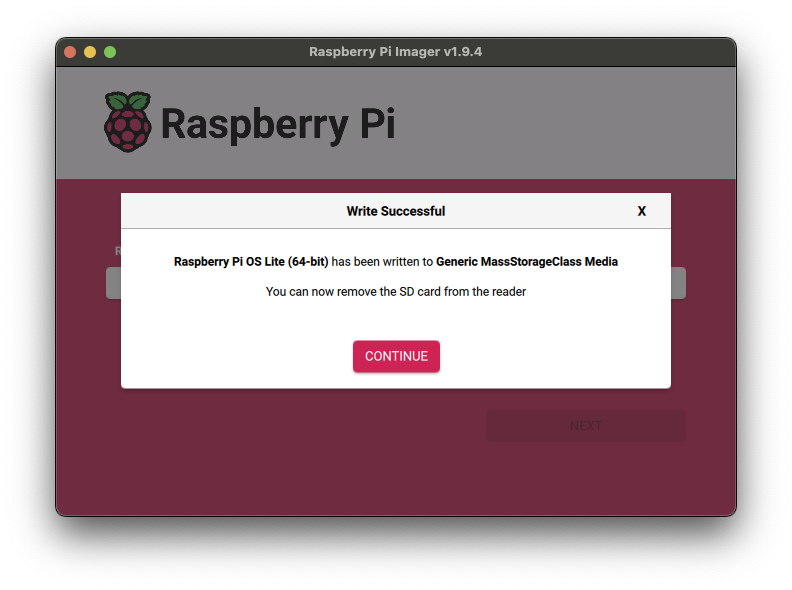Image resolution: width=792 pixels, height=590 pixels.
Task: Click the dimmed NEXT button
Action: pyautogui.click(x=585, y=426)
